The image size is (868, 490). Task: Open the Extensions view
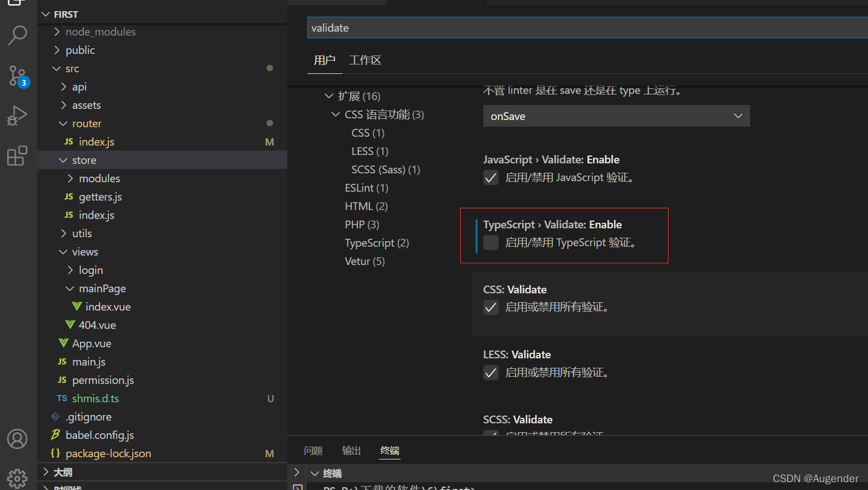pyautogui.click(x=17, y=156)
